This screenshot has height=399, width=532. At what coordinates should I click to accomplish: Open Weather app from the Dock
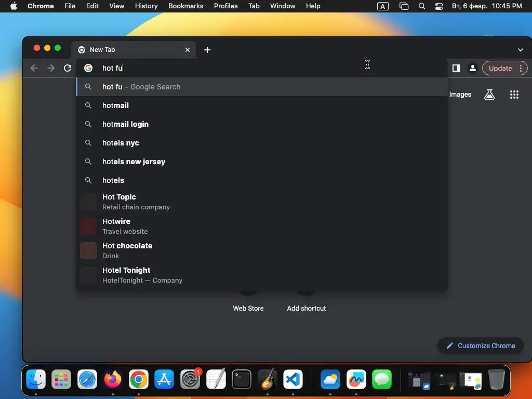coord(330,379)
